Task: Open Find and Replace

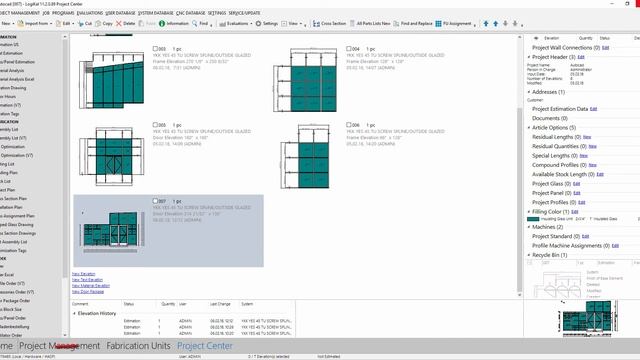Action: (413, 24)
